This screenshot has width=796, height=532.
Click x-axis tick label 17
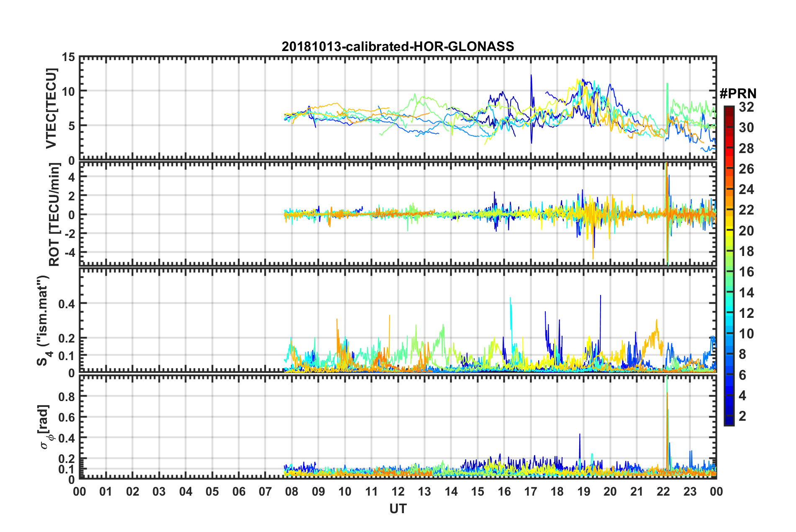531,491
